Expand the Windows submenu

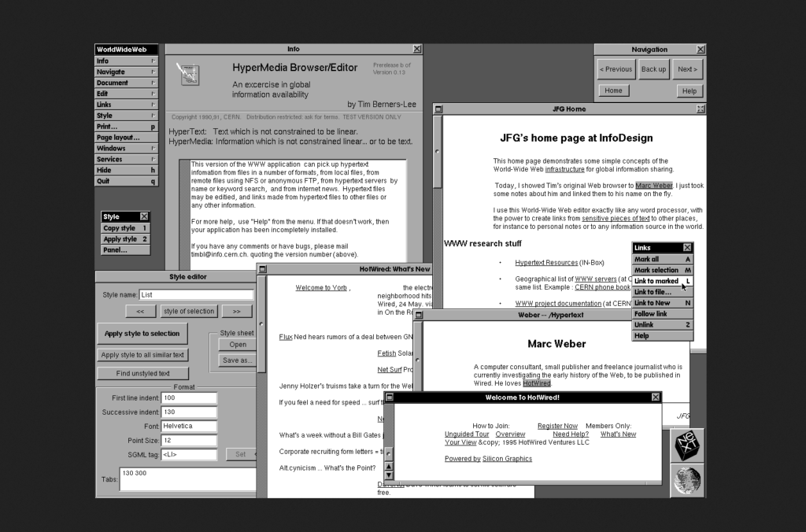[x=126, y=148]
